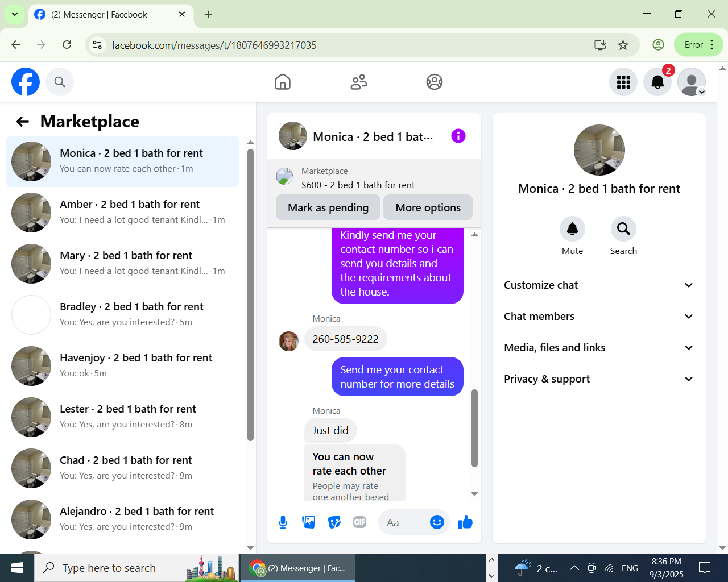
Task: Attach a photo or file
Action: click(309, 522)
